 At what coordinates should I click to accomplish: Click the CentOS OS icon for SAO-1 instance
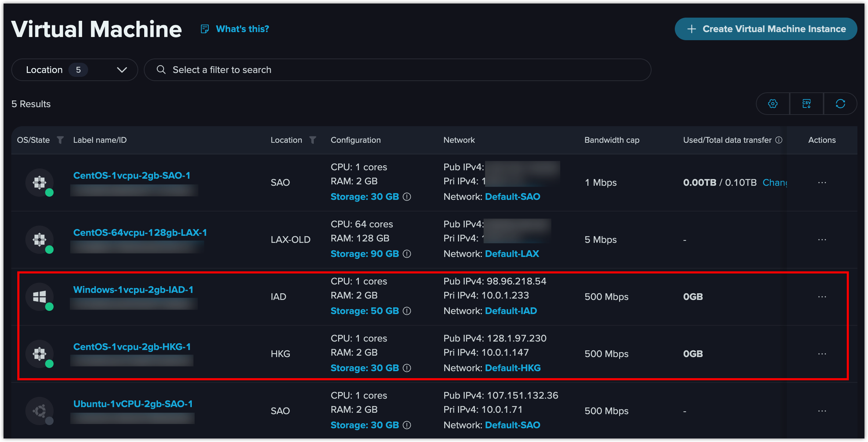click(39, 183)
